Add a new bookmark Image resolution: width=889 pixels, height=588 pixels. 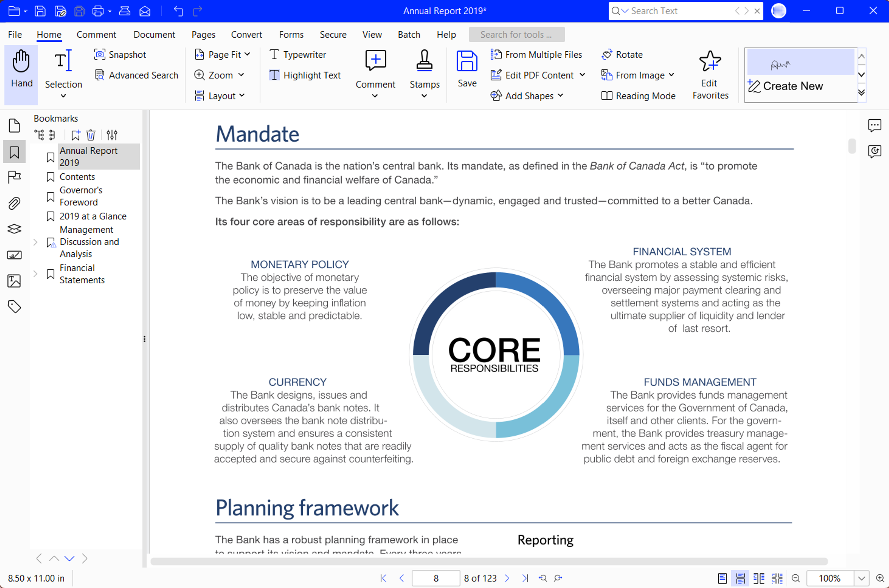pyautogui.click(x=76, y=135)
